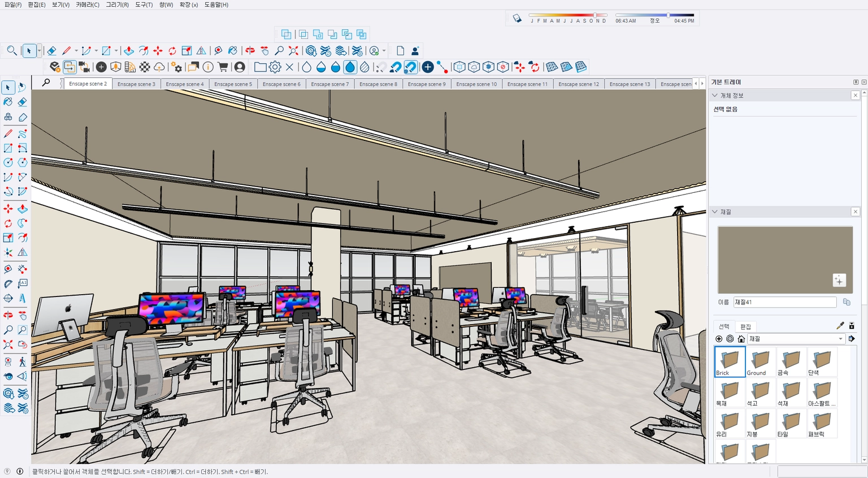Toggle Enscape view synchronization
The image size is (868, 478).
tap(85, 67)
